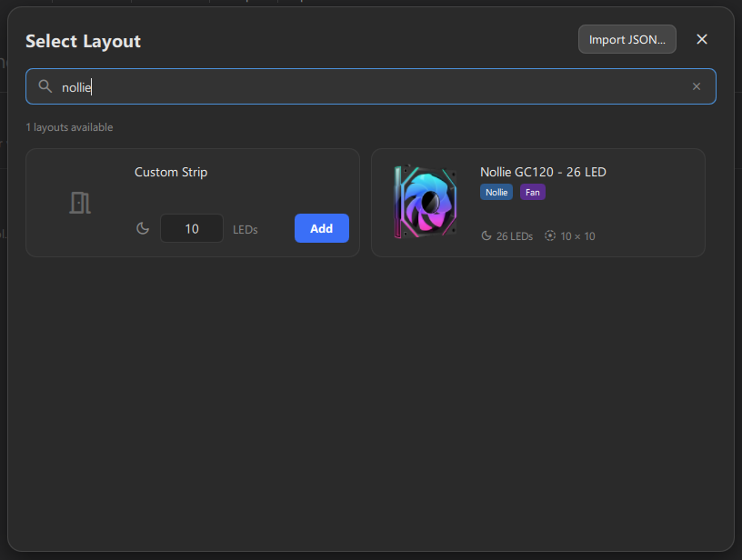Clear the search field text
742x560 pixels.
(697, 86)
